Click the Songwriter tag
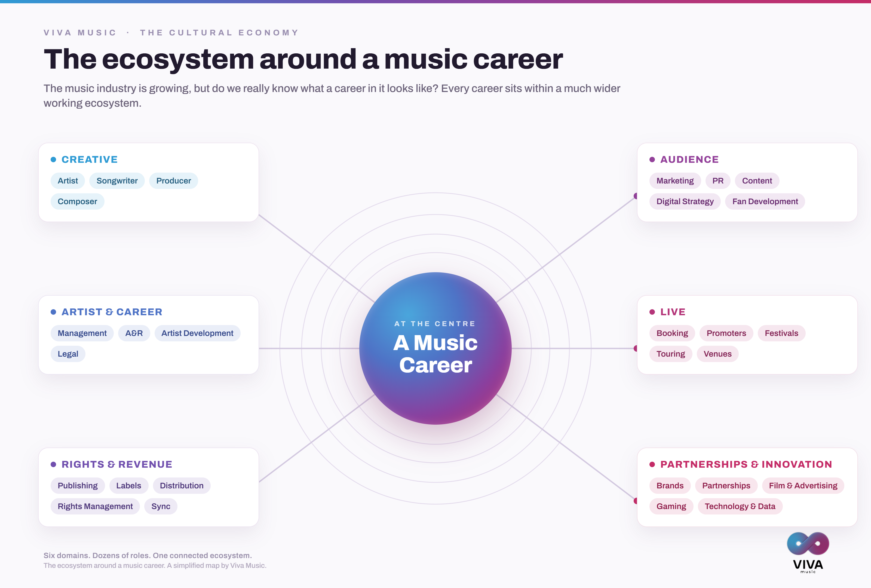This screenshot has height=588, width=871. (117, 181)
